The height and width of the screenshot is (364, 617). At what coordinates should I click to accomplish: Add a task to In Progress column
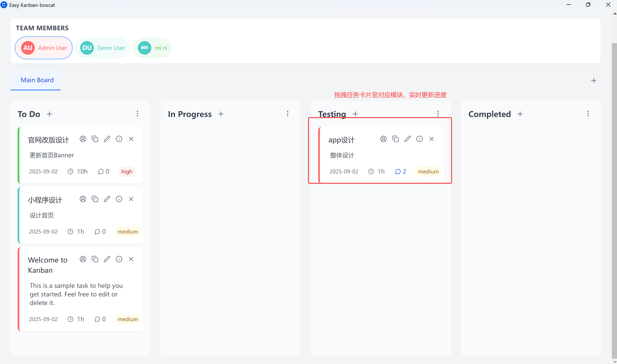[221, 114]
